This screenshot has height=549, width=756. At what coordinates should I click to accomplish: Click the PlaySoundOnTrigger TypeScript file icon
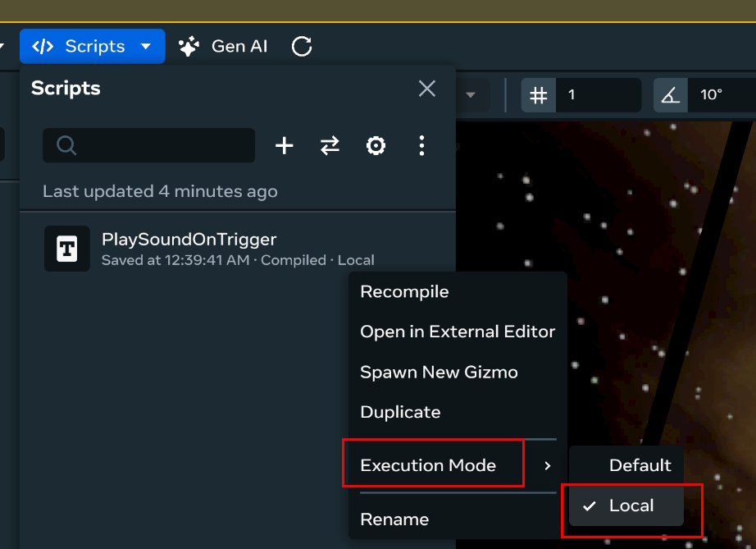click(67, 249)
